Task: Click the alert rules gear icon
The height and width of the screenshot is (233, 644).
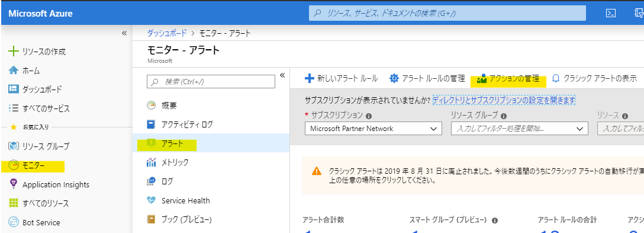Action: click(394, 78)
